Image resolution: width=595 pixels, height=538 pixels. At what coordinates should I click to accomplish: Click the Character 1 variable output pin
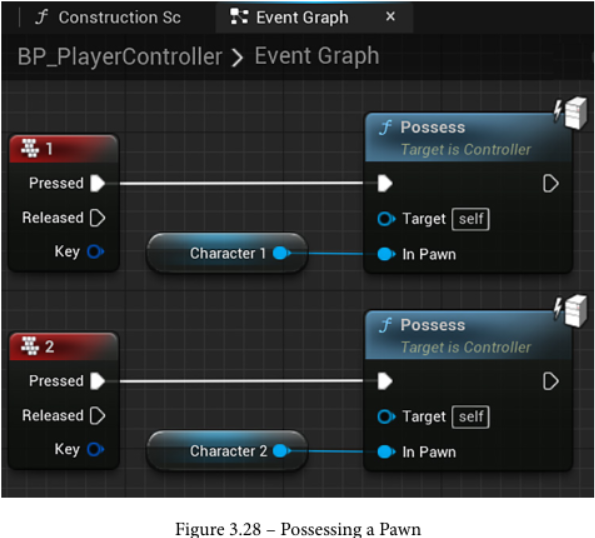282,253
